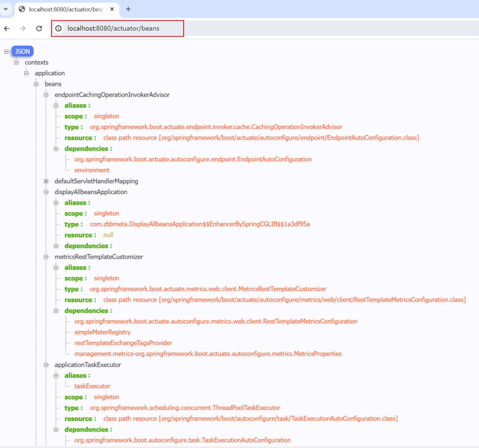479x448 pixels.
Task: Click the restTemplateExchangeTagsProvider dependency
Action: pyautogui.click(x=123, y=343)
